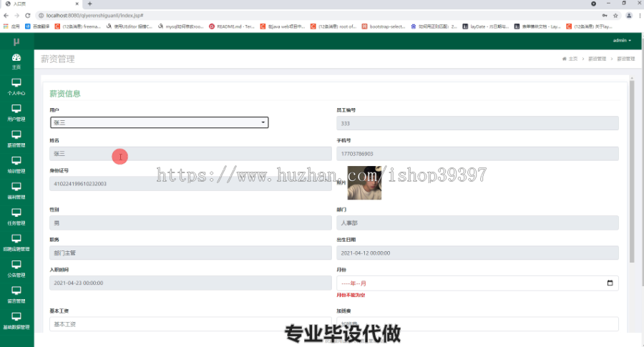Screen dimensions: 644x347
Task: Click the 薪资信息 section heading
Action: pos(65,94)
